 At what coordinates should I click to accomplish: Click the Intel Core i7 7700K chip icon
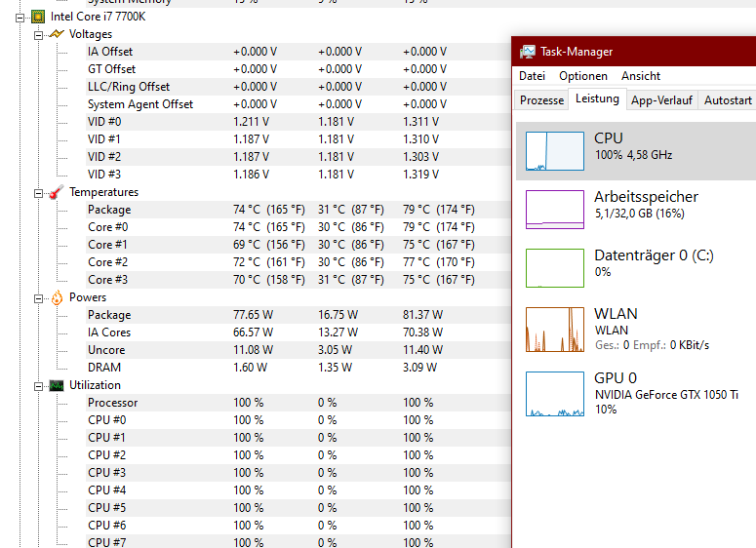click(38, 17)
